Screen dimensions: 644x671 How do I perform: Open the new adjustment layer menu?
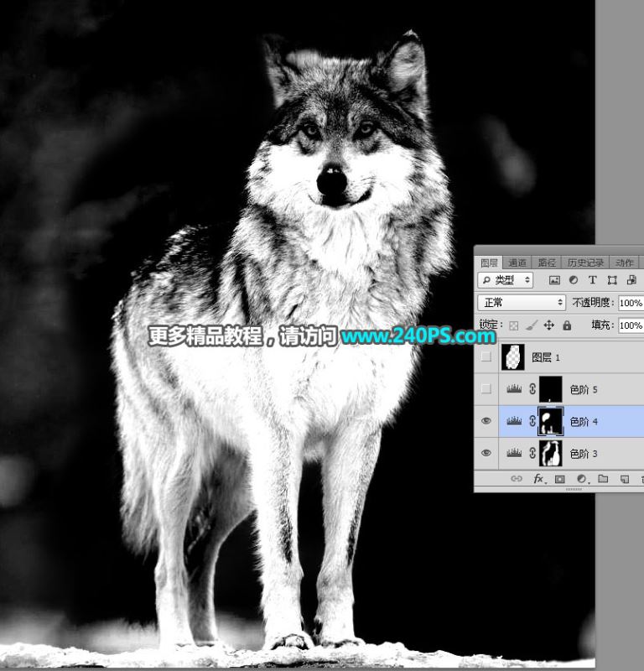coord(581,480)
